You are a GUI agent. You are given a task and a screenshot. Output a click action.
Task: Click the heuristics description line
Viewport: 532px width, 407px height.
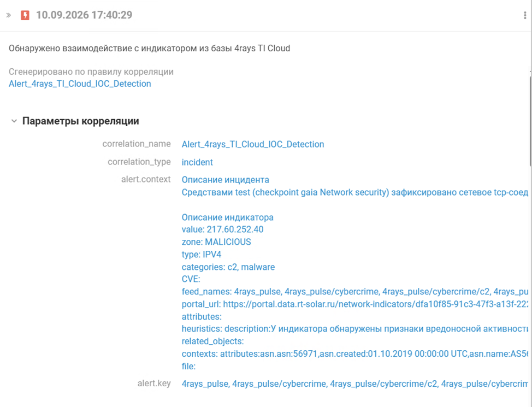(x=355, y=329)
